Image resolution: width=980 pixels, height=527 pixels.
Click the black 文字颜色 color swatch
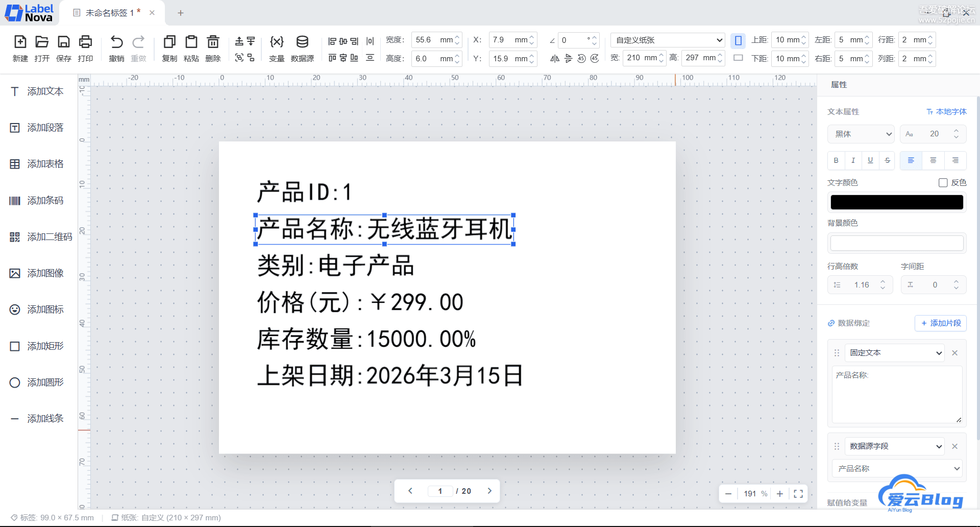coord(896,202)
